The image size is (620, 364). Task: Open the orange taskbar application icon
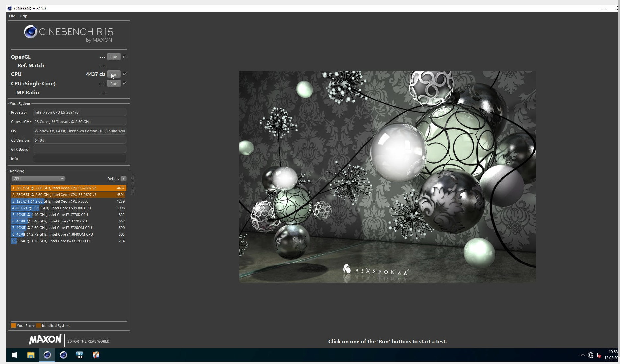[x=96, y=355]
